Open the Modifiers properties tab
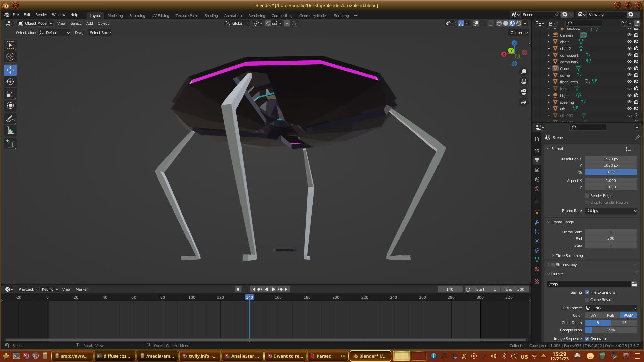 [537, 222]
